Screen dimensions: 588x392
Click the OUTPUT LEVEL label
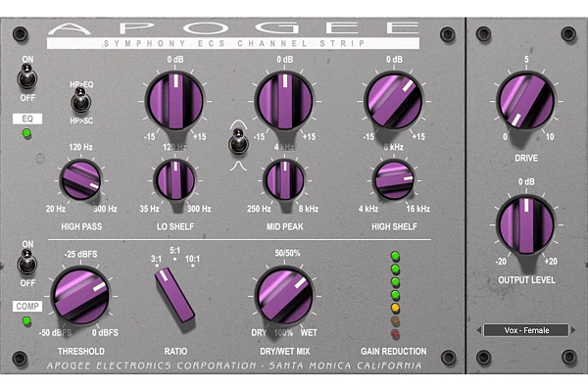pos(526,280)
